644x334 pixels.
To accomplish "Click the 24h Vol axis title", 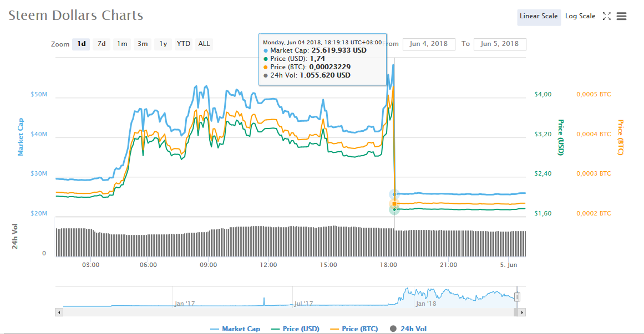I will (x=15, y=237).
